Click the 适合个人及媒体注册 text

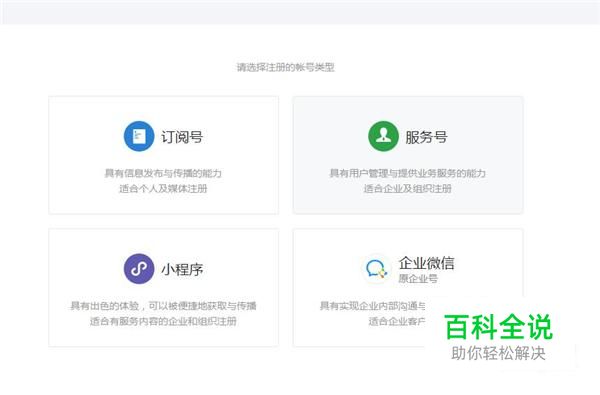[x=163, y=188]
